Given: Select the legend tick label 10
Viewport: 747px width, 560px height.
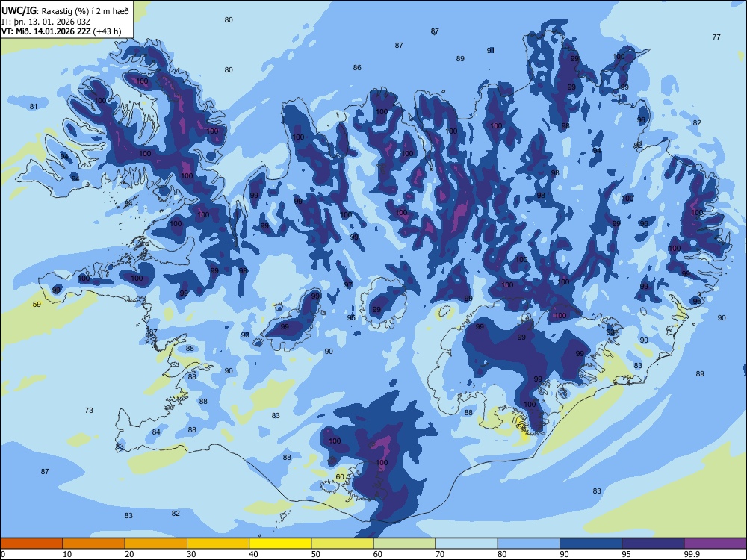Looking at the screenshot, I should [67, 554].
